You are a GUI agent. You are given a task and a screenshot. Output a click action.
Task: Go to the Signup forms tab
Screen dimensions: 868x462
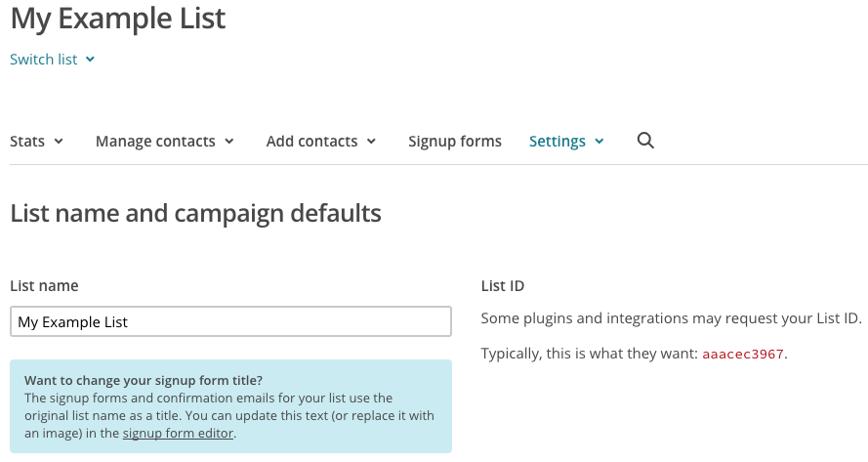pyautogui.click(x=455, y=142)
